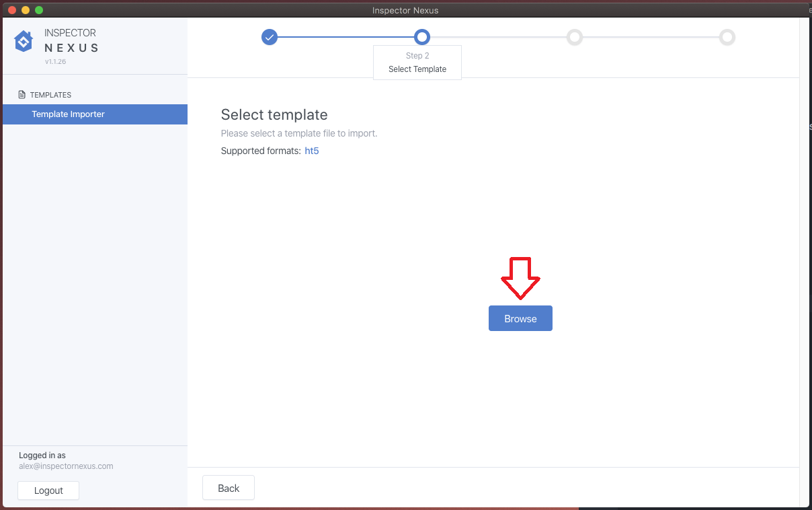Viewport: 812px width, 510px height.
Task: Log out using the Logout button
Action: click(x=48, y=490)
